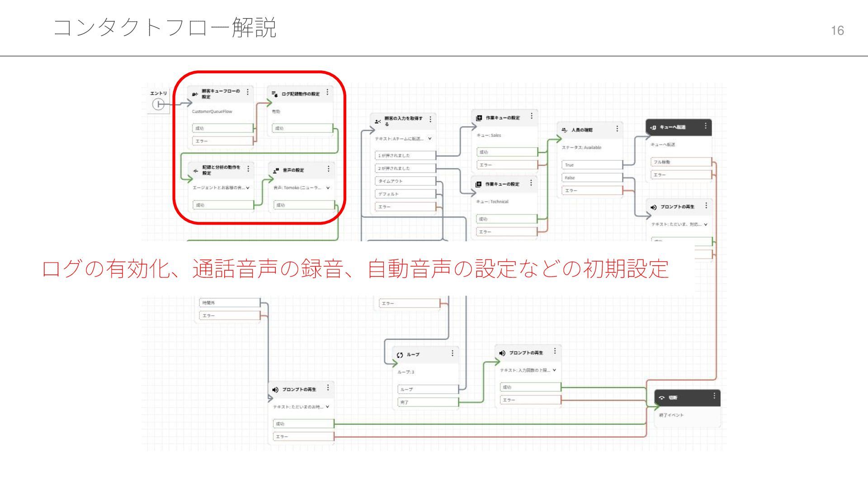Click ステータス: Available text

[x=581, y=148]
